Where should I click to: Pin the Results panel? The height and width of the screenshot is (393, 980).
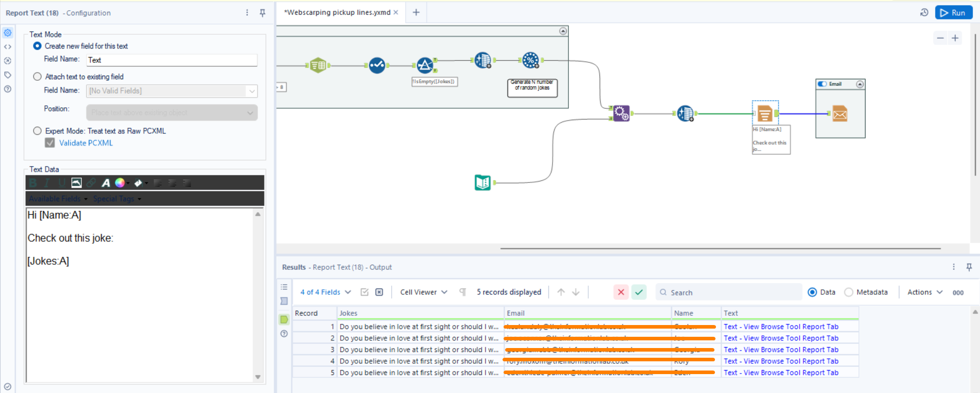969,267
